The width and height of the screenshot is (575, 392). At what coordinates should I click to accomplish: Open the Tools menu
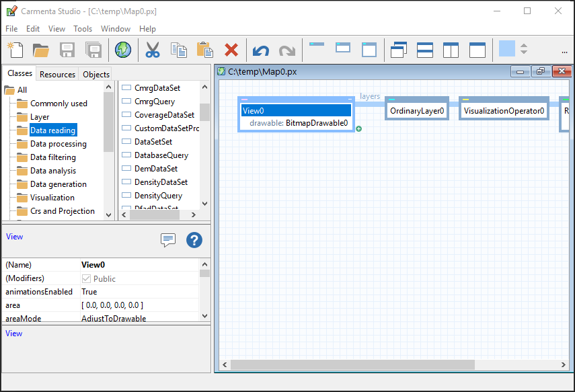click(83, 29)
